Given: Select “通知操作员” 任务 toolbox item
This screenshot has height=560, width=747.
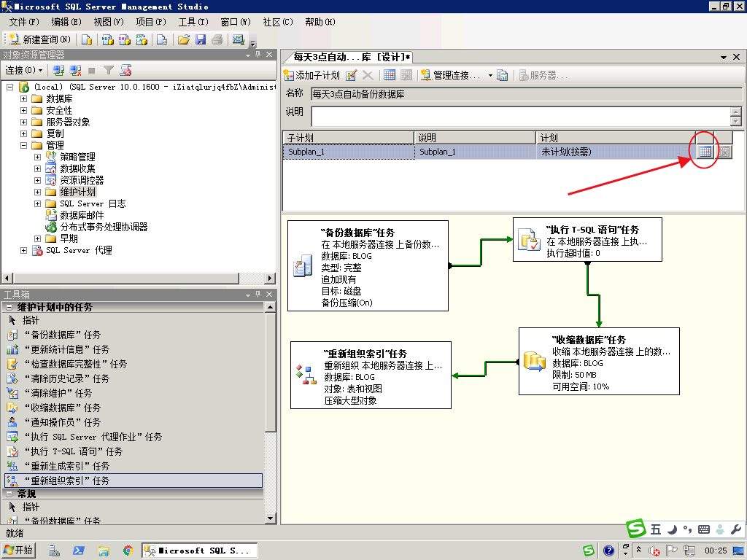Looking at the screenshot, I should click(x=133, y=422).
